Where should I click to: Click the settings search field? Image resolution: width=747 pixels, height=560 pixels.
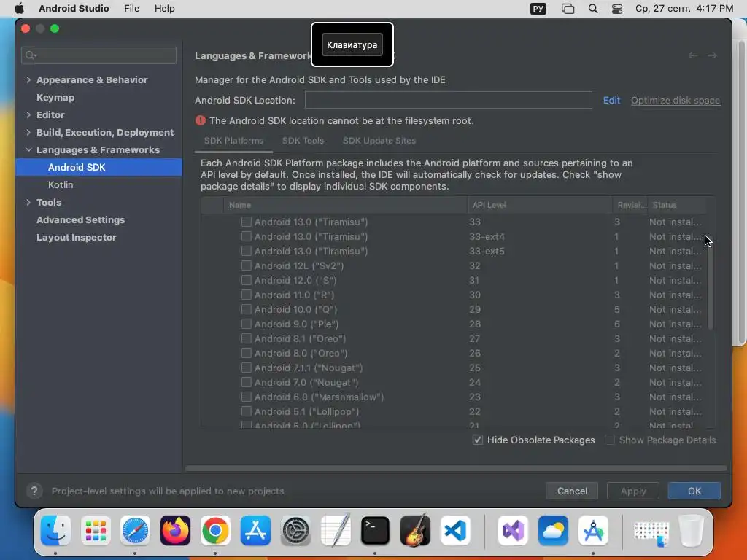98,55
